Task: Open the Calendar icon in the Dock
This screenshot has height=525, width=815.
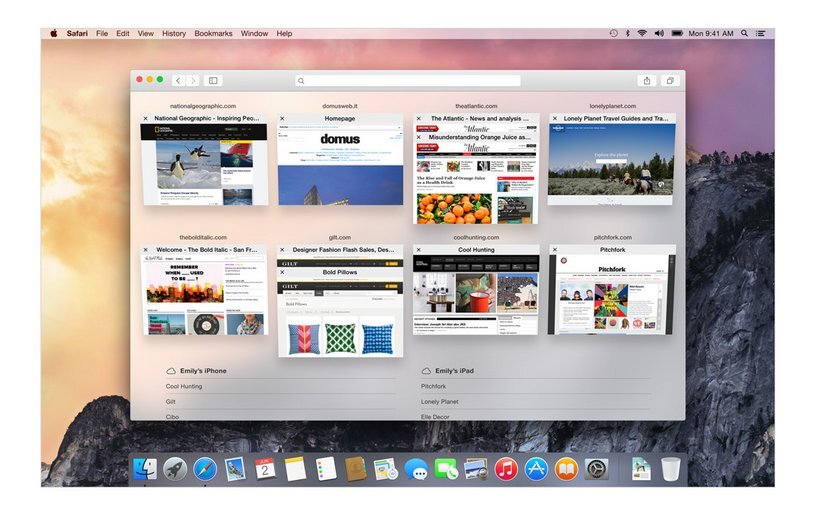Action: pyautogui.click(x=265, y=469)
